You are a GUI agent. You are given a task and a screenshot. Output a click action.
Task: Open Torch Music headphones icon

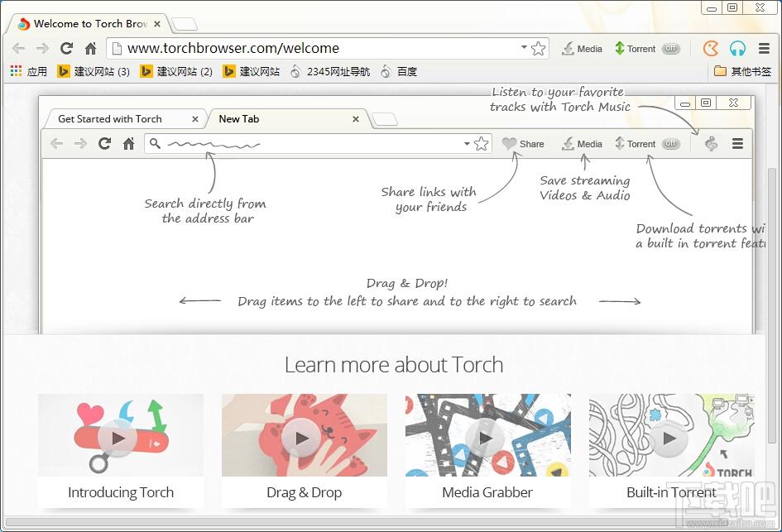pos(737,48)
